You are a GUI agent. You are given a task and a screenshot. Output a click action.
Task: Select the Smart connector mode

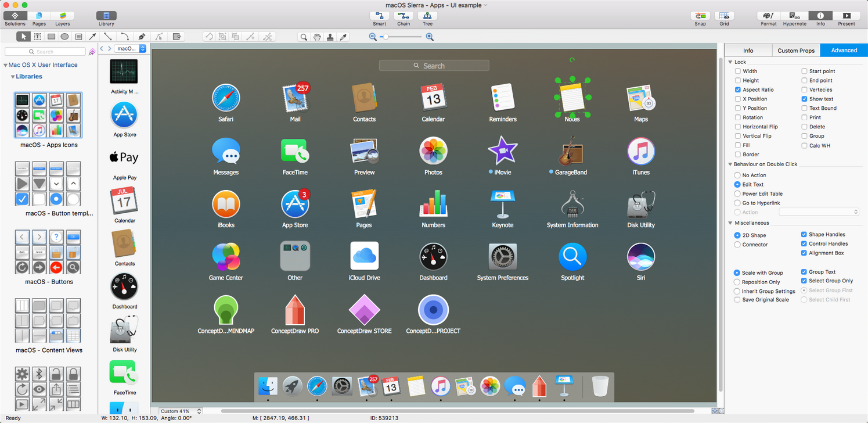pyautogui.click(x=380, y=16)
